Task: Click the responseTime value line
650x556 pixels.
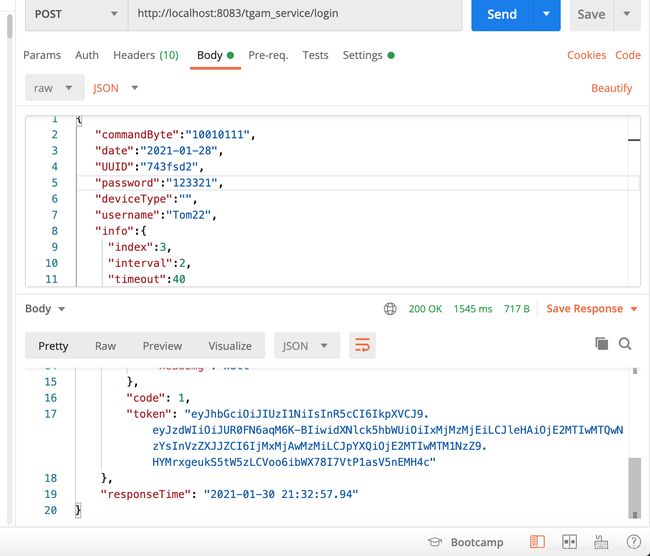Action: point(229,494)
